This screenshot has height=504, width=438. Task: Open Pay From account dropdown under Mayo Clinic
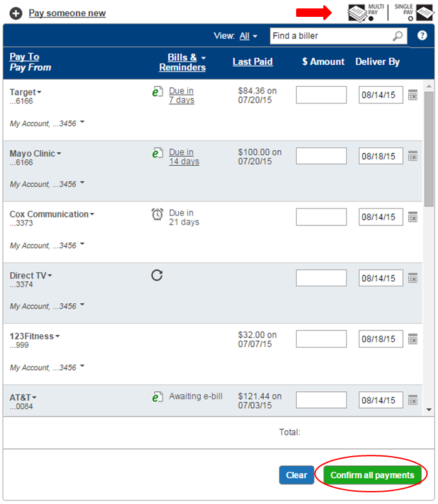(x=82, y=183)
